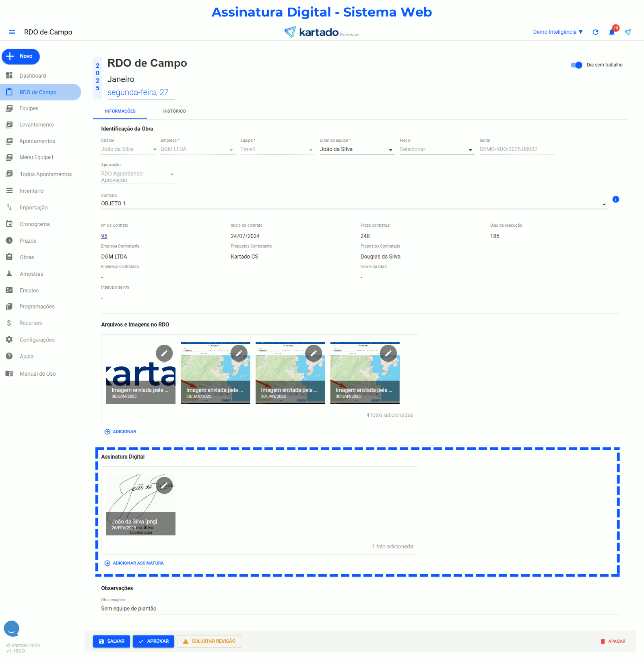
Task: Click the contract info icon
Action: click(615, 199)
